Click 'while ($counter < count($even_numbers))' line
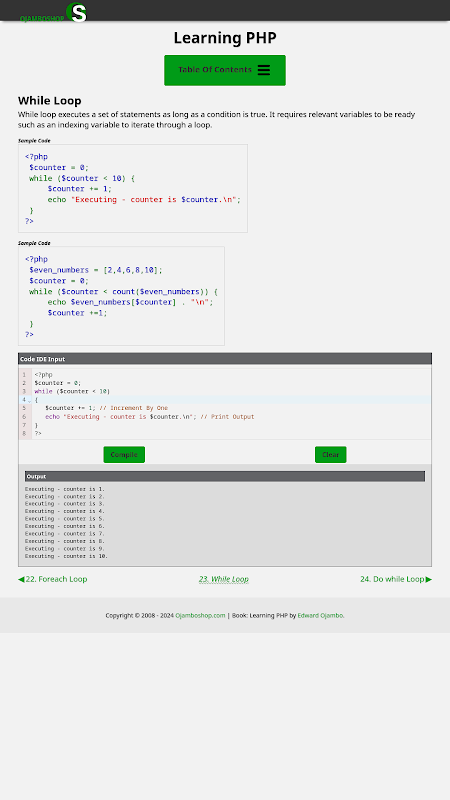 tap(123, 291)
